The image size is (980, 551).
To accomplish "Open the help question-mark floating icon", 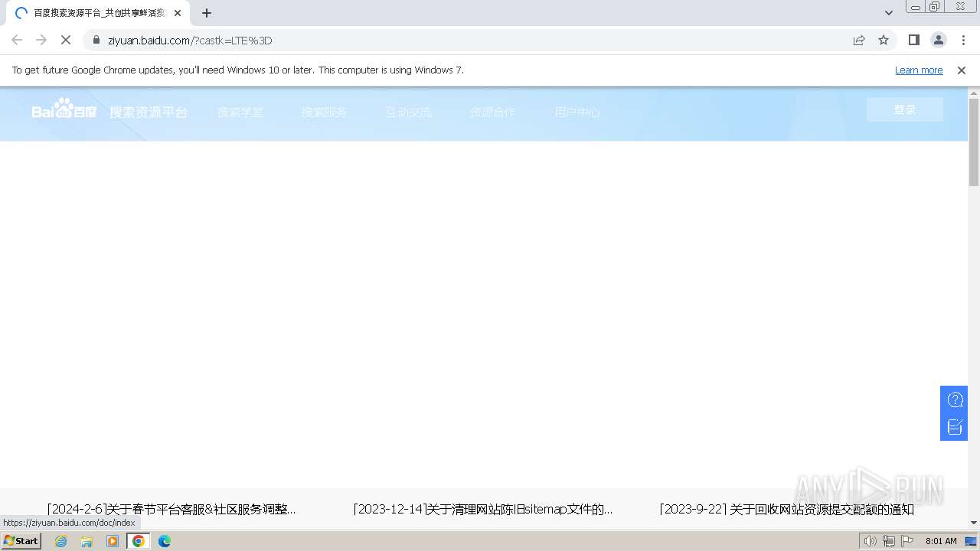I will coord(955,399).
